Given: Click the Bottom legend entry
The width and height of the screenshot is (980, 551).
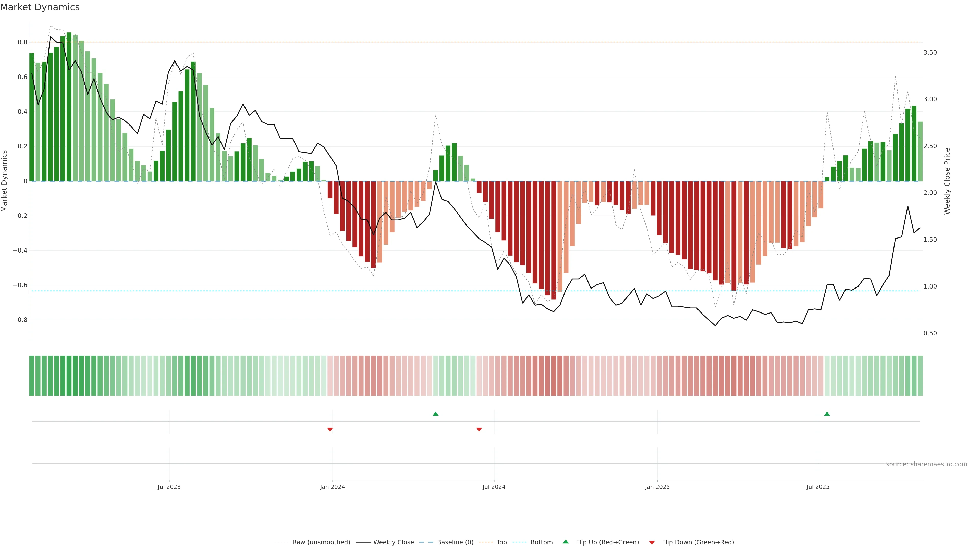Looking at the screenshot, I should (x=541, y=542).
